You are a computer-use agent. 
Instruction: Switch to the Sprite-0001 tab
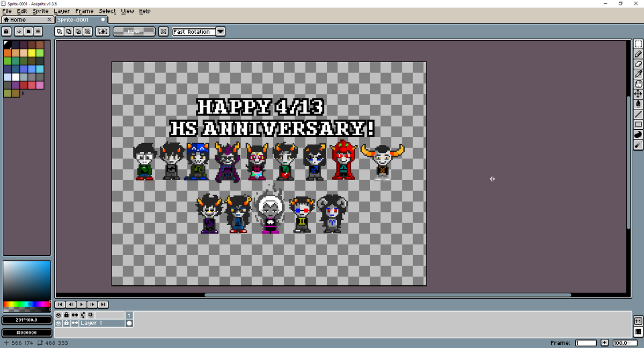tap(82, 19)
